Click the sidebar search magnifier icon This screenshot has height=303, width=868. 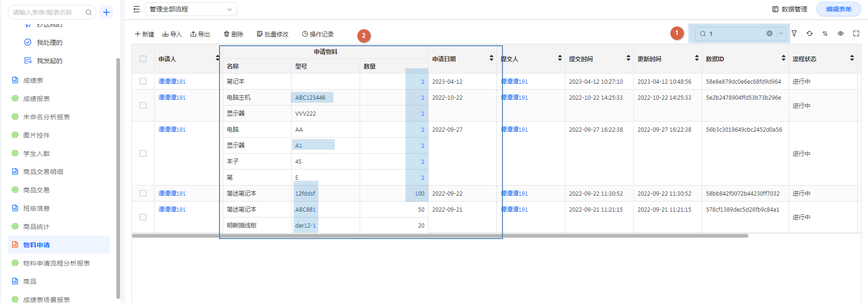coord(89,12)
